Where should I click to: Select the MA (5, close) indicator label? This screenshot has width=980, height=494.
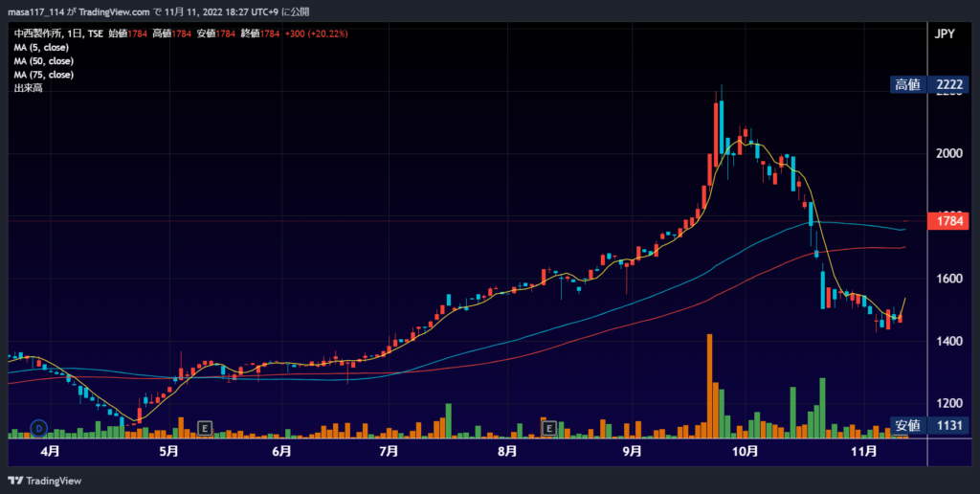pyautogui.click(x=41, y=48)
